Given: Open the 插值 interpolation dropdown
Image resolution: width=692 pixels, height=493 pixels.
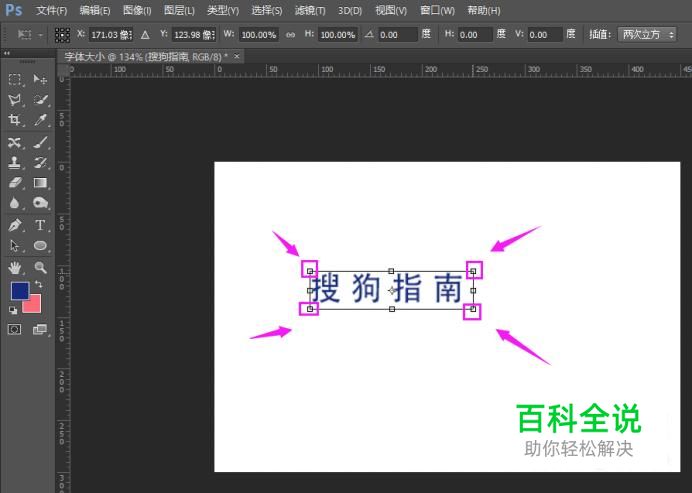Looking at the screenshot, I should pos(647,34).
